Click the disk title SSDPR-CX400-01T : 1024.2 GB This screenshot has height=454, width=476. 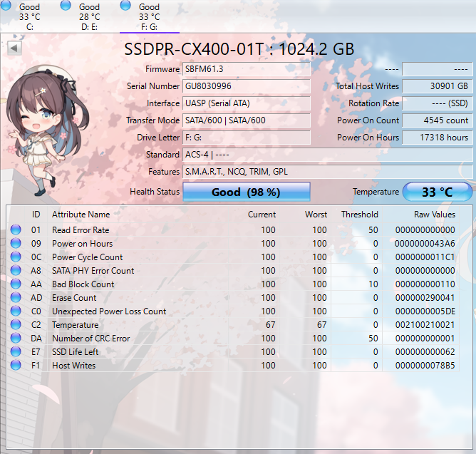tap(239, 49)
